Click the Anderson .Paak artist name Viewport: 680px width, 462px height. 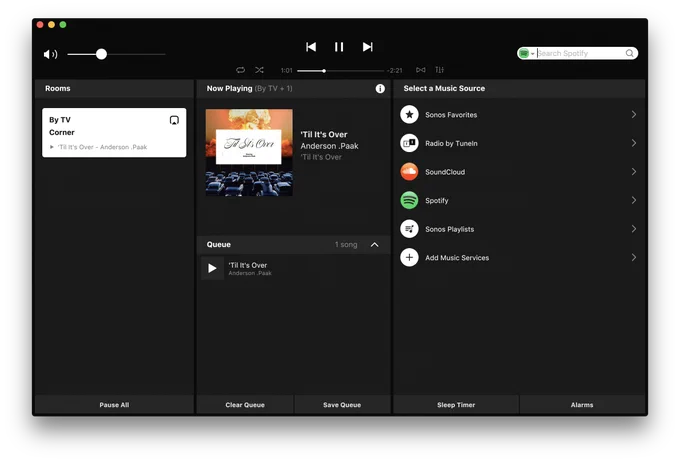click(330, 146)
